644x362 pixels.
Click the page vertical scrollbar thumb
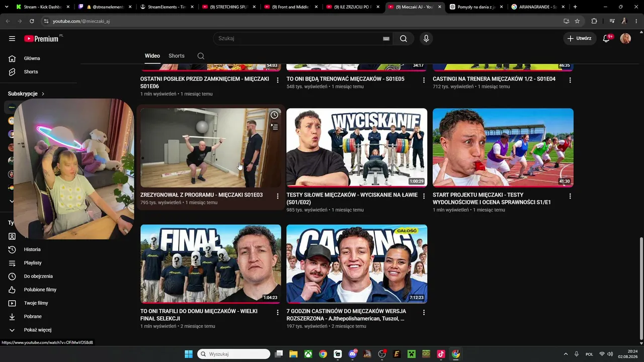coord(640,289)
